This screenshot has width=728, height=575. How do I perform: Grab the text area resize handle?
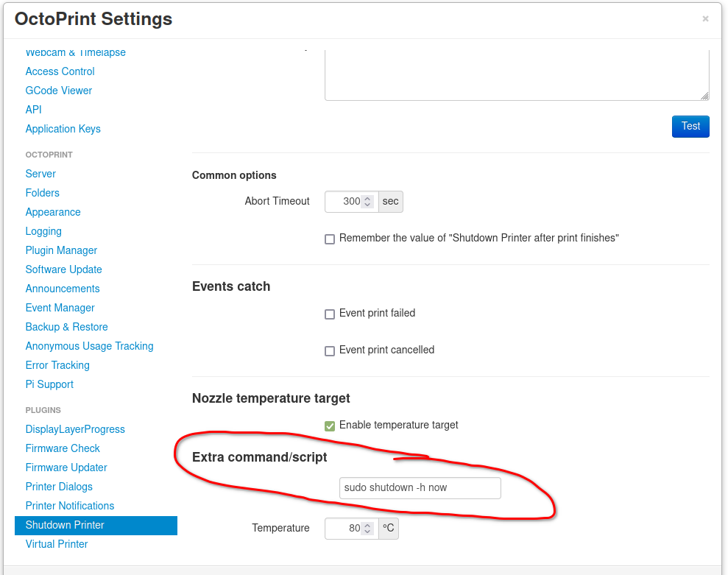(704, 96)
